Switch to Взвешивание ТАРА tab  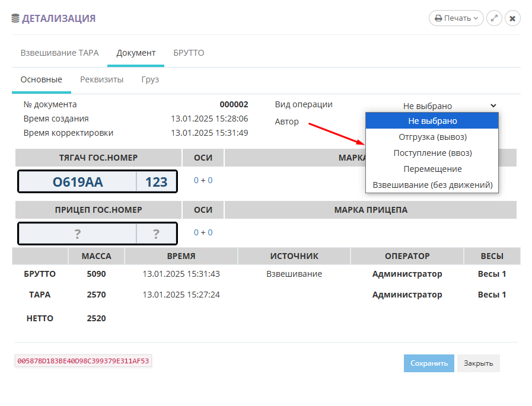coord(59,53)
